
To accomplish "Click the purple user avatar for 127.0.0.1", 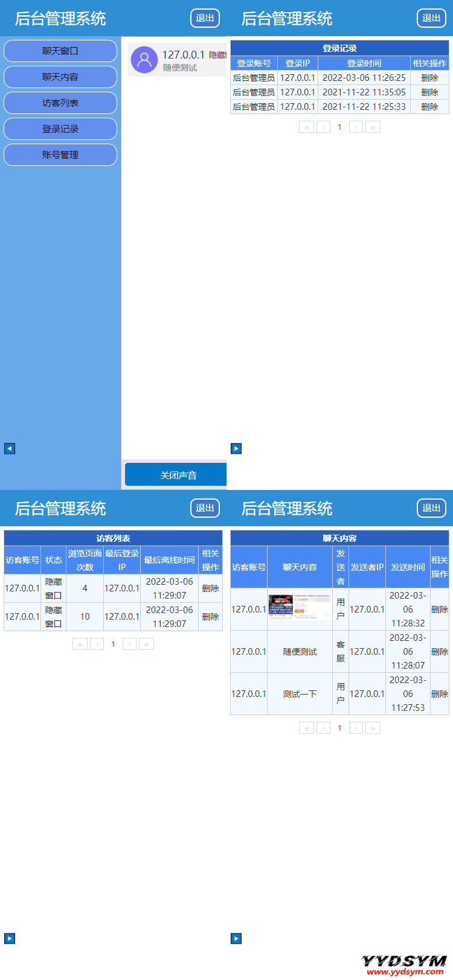I will pyautogui.click(x=144, y=60).
